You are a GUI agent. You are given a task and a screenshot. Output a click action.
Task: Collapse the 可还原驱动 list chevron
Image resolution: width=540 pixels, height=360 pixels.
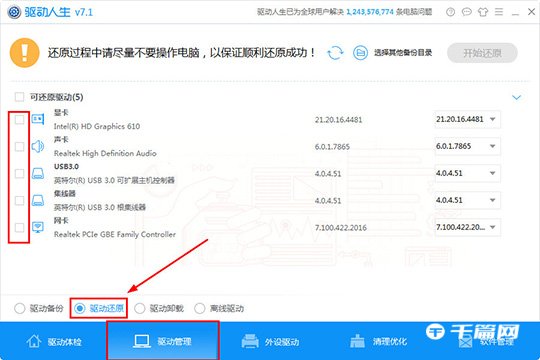click(x=516, y=97)
